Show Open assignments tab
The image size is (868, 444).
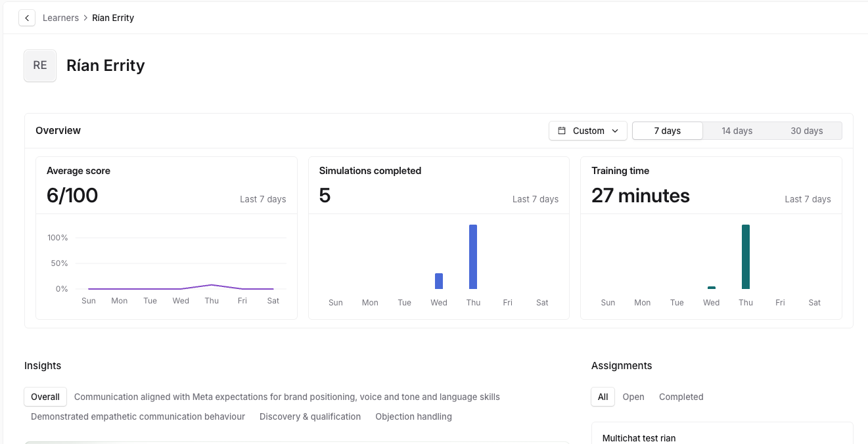633,397
